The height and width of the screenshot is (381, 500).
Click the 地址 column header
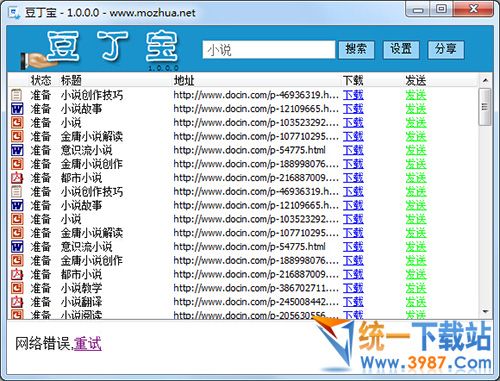pyautogui.click(x=184, y=80)
